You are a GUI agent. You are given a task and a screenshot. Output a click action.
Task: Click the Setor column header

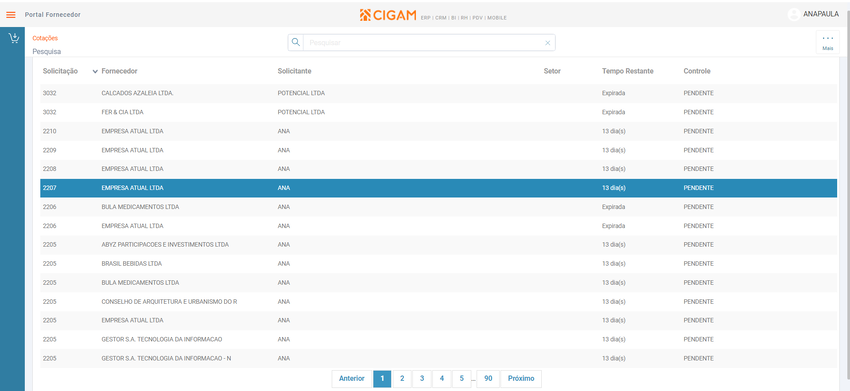(552, 71)
